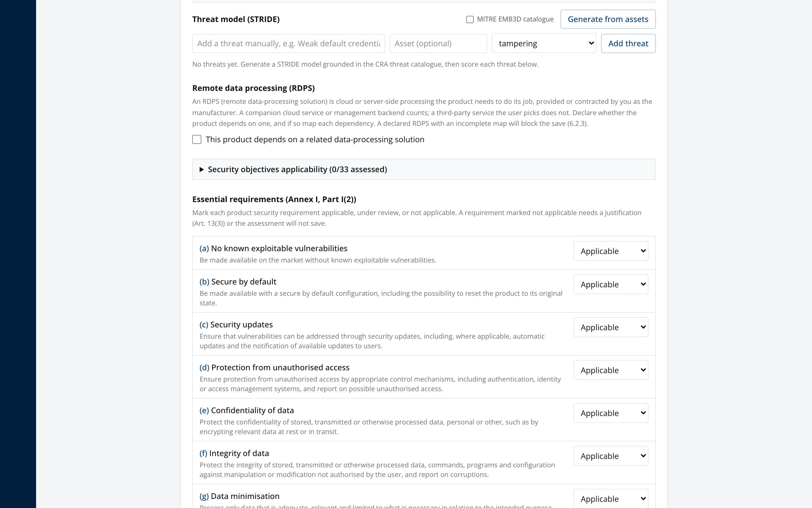Open the Data minimisation applicability dropdown
This screenshot has height=508, width=812.
click(611, 499)
